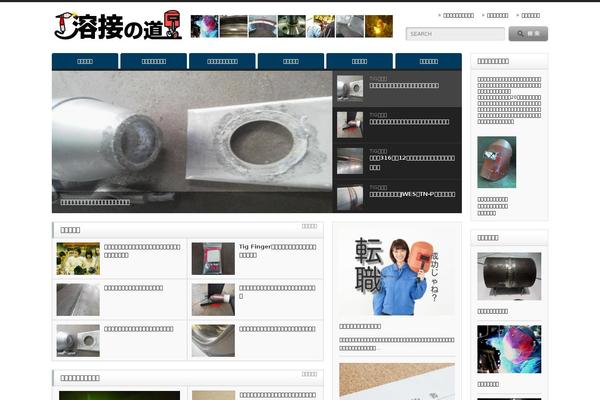Open the 転職 job-change banner with woman

(397, 274)
